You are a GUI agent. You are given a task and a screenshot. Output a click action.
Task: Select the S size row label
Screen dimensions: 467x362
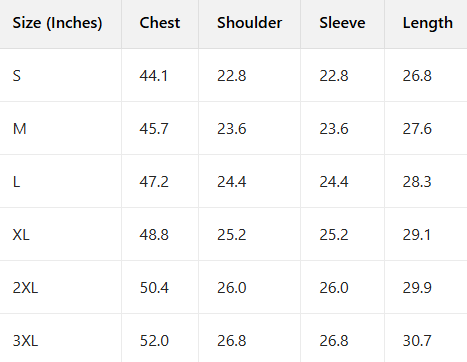(x=17, y=76)
